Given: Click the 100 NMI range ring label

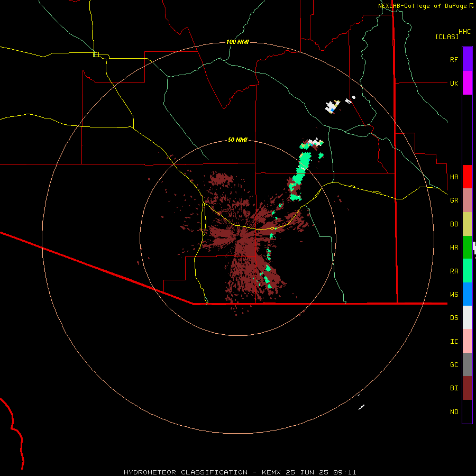Looking at the screenshot, I should [237, 42].
